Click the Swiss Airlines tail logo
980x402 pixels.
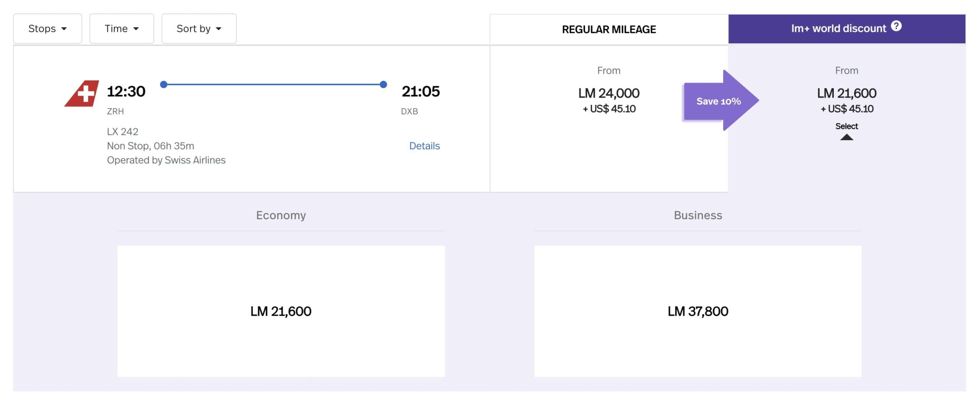tap(82, 94)
